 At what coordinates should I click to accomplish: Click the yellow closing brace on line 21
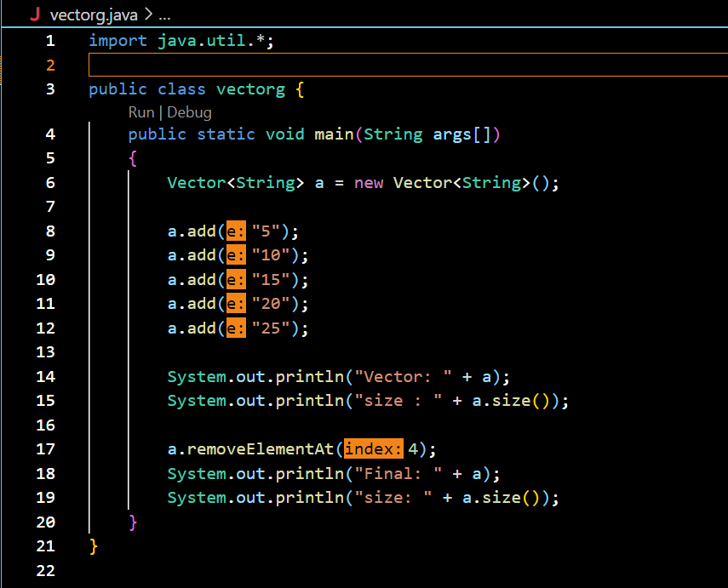[94, 546]
